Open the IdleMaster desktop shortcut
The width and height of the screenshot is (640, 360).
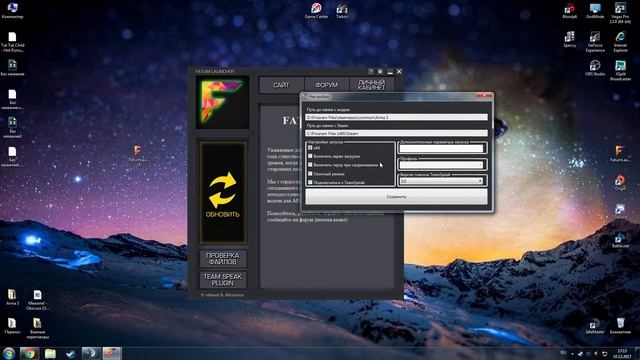(x=595, y=326)
